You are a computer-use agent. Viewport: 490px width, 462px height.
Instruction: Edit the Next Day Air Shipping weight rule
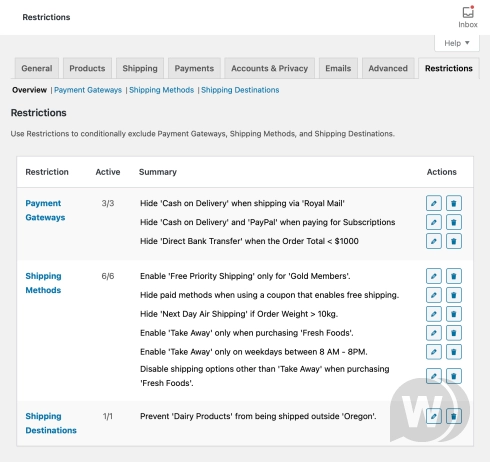(434, 314)
